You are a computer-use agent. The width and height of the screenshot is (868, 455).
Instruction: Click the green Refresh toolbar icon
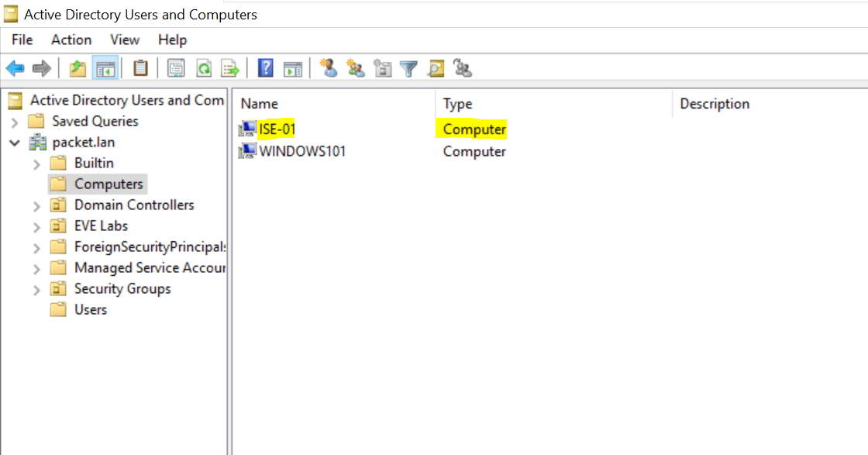click(x=204, y=69)
